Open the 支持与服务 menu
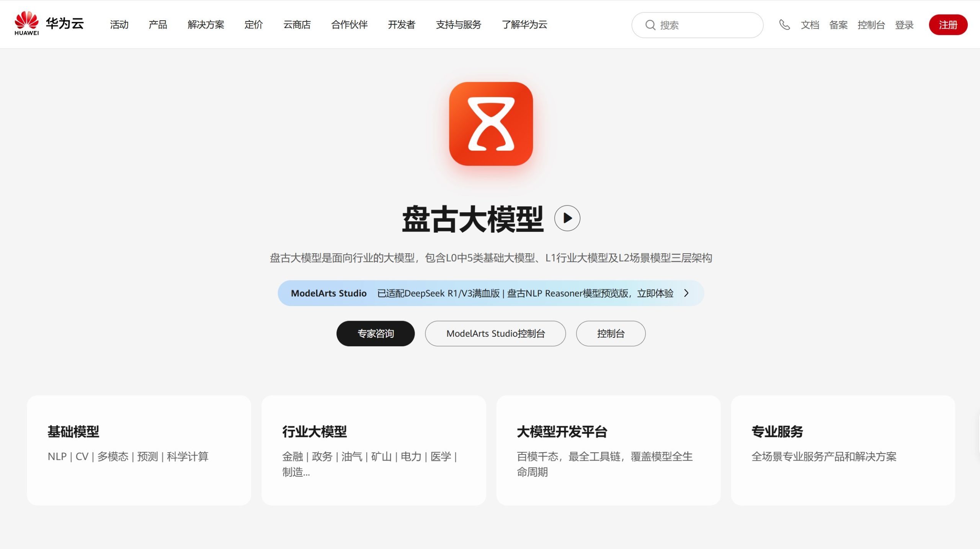The image size is (980, 549). (x=458, y=24)
